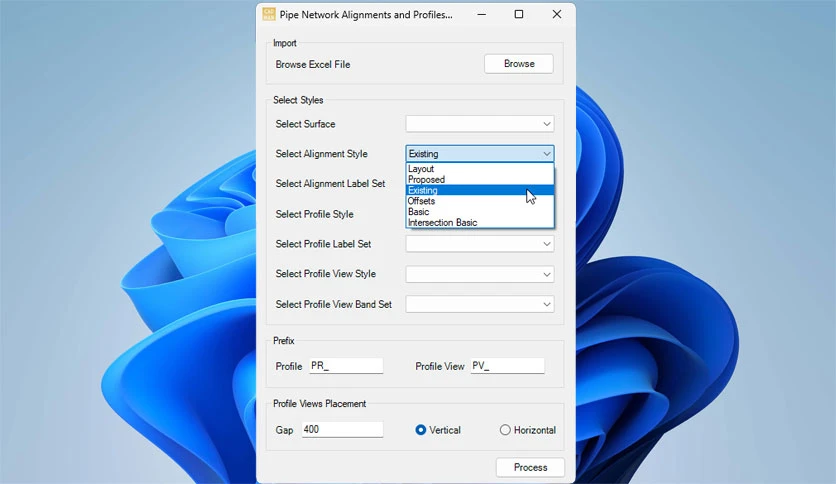The height and width of the screenshot is (484, 836).
Task: Open the Select Profile Label Set dropdown
Action: click(479, 244)
